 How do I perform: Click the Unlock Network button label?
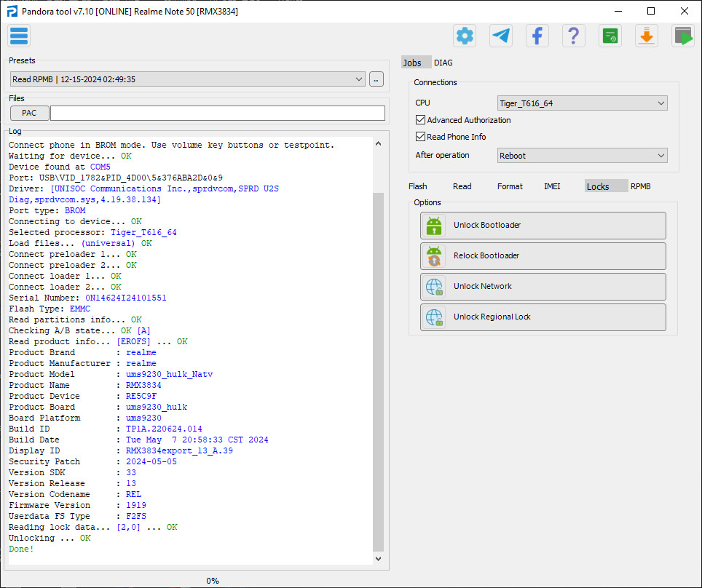(482, 286)
